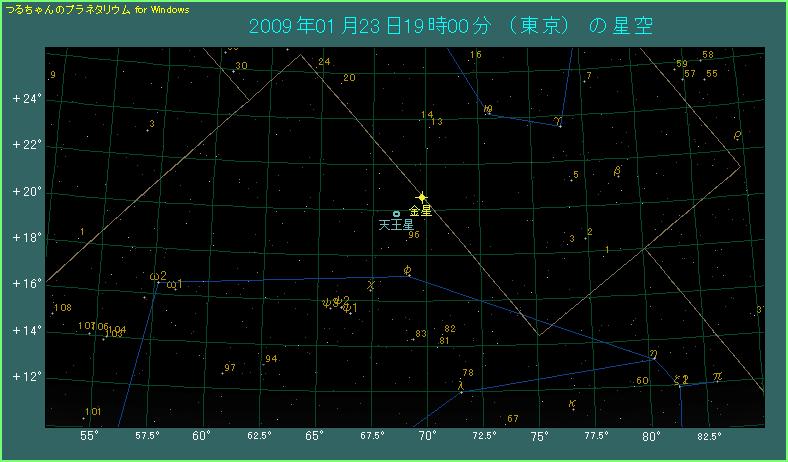Click the star numbered 96
Screen dimensions: 788x462
click(414, 235)
